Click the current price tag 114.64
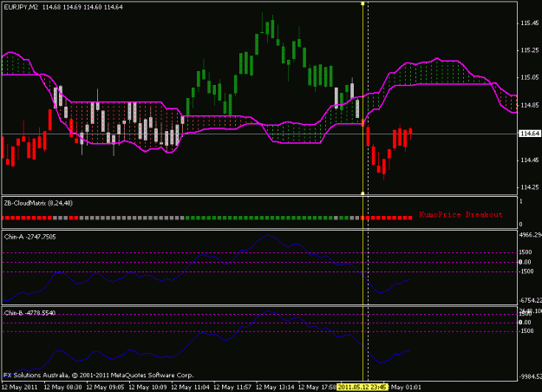 [530, 134]
